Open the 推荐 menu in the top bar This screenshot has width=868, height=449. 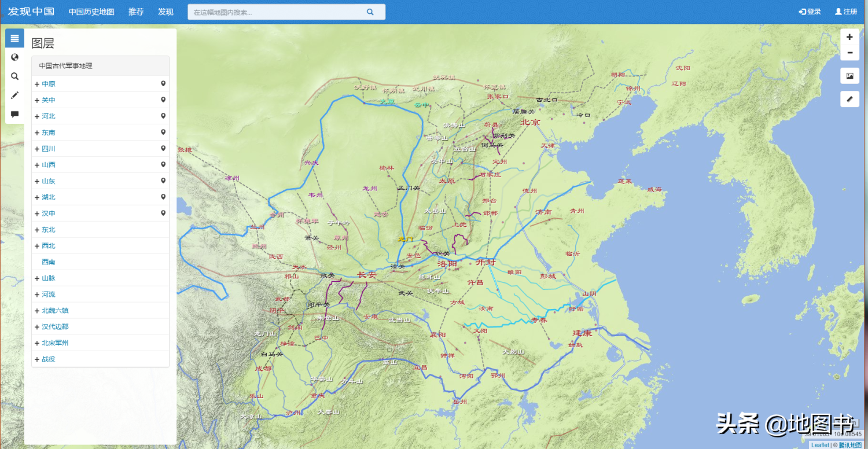pyautogui.click(x=136, y=12)
